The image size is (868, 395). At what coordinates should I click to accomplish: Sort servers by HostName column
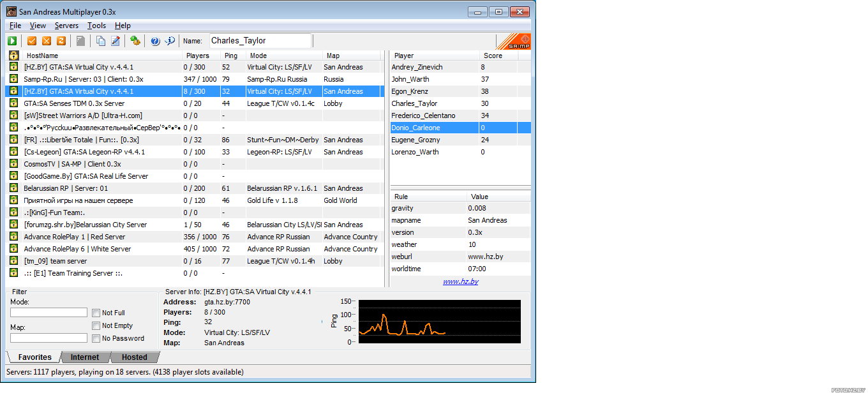tap(102, 56)
